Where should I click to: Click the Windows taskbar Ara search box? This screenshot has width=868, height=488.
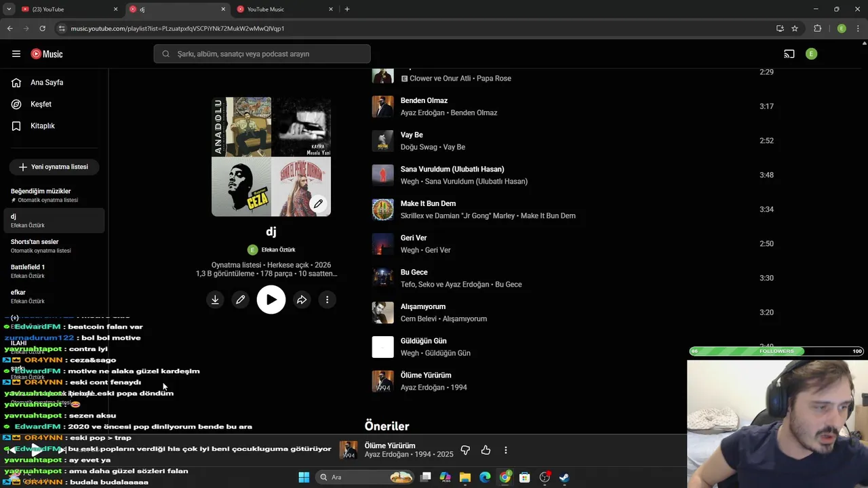(x=366, y=477)
